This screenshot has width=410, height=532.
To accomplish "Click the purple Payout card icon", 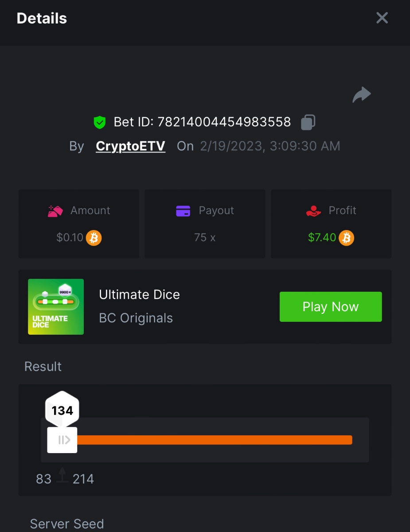I will (x=183, y=211).
